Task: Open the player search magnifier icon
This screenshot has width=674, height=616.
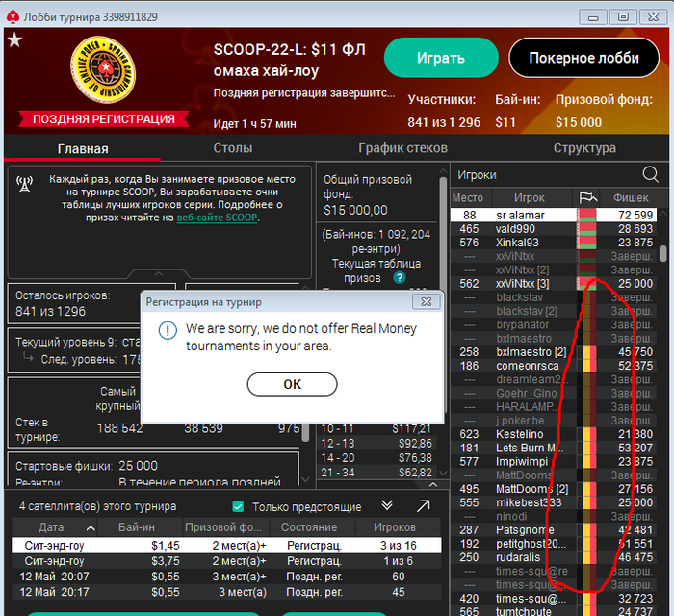Action: click(x=650, y=174)
